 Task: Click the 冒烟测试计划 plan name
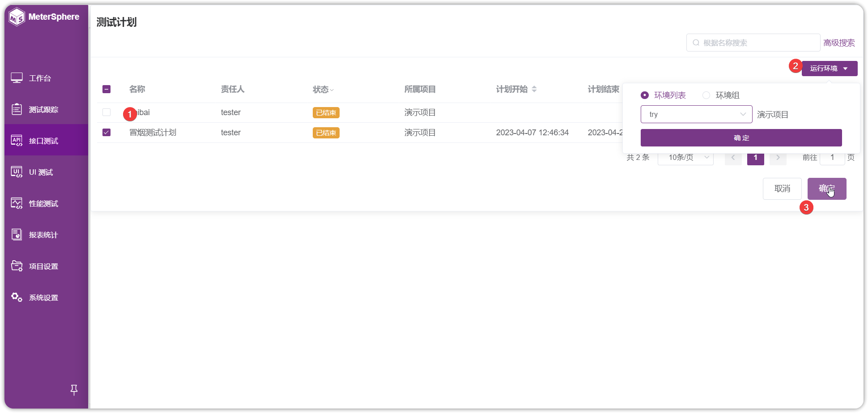pos(153,133)
